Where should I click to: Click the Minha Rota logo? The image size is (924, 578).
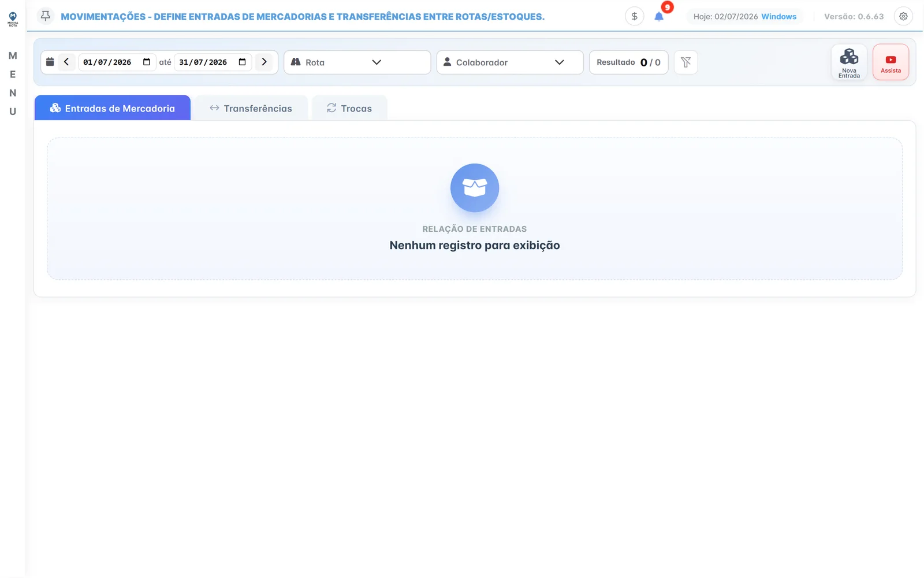[x=13, y=19]
